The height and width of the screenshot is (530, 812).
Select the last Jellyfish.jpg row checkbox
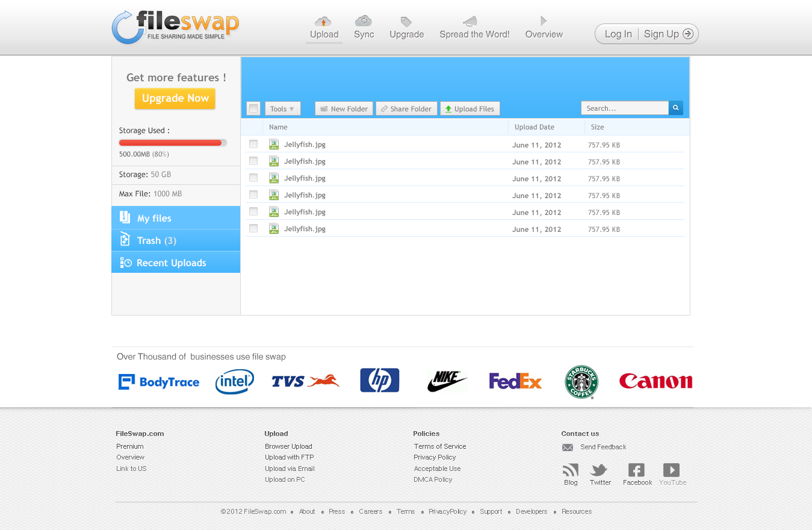tap(253, 229)
